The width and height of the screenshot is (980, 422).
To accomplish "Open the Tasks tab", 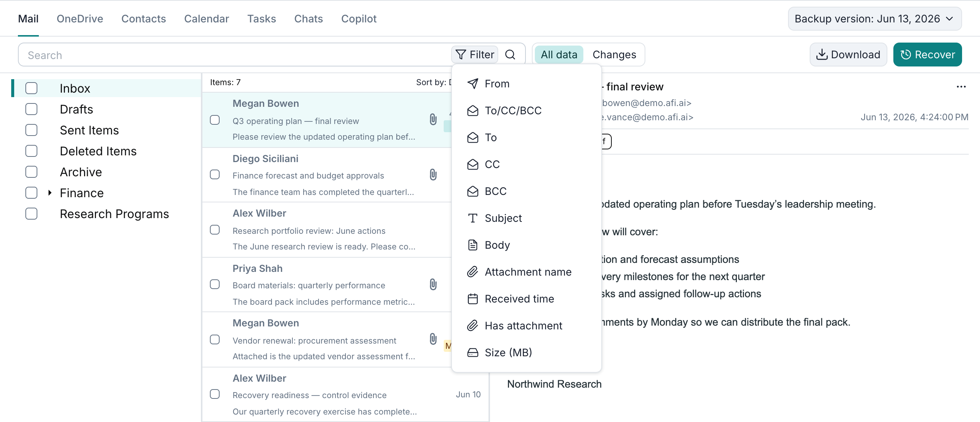I will pos(261,19).
